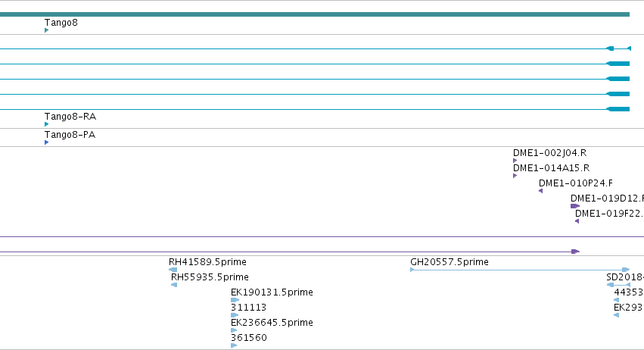Select the Tango8-RA transcript label
Image resolution: width=644 pixels, height=350 pixels.
[70, 117]
